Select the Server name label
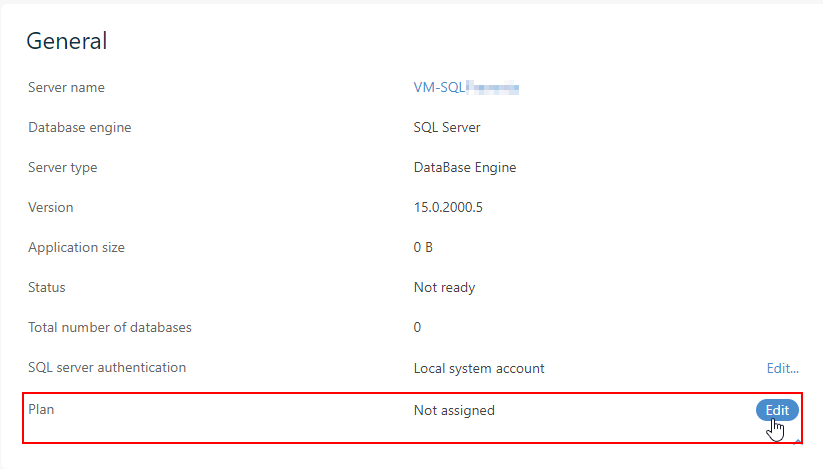This screenshot has height=469, width=823. coord(66,88)
